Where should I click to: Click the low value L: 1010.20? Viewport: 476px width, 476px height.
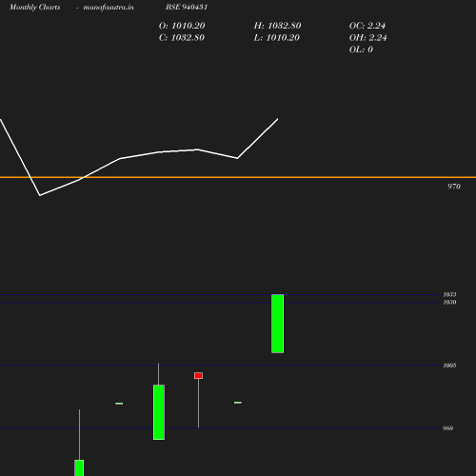[277, 38]
